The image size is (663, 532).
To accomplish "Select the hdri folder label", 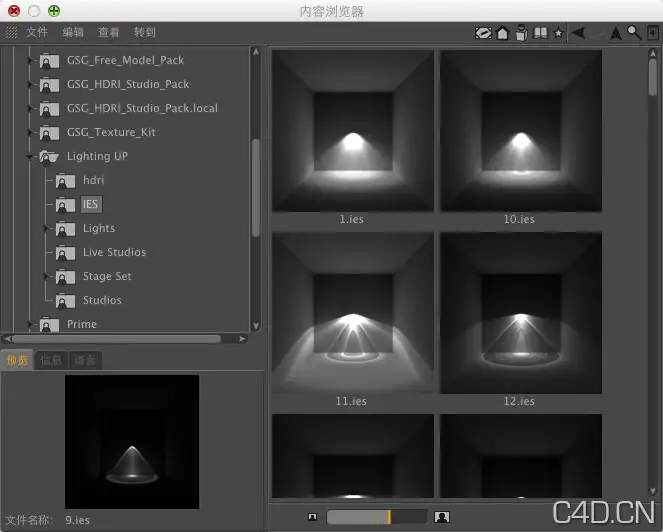I will click(x=93, y=181).
